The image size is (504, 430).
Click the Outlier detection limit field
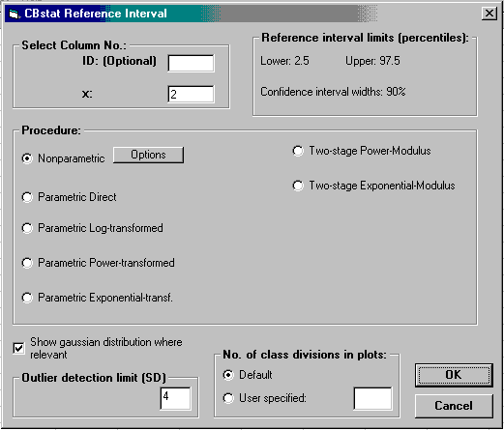[175, 398]
